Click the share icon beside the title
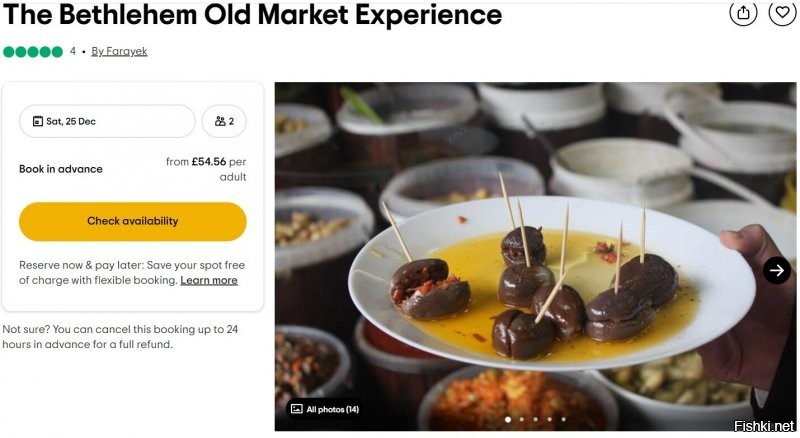The image size is (800, 438). coord(743,12)
